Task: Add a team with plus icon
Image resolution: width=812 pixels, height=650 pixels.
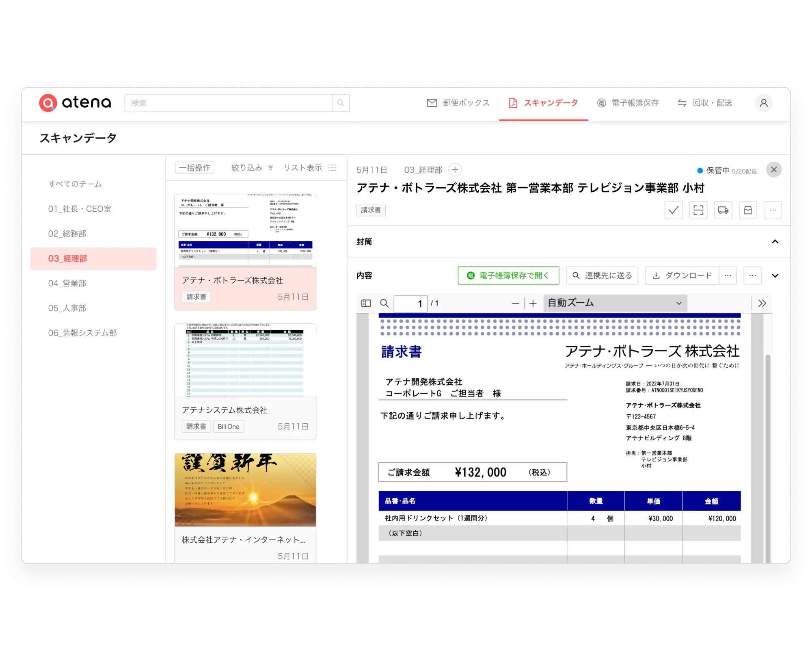Action: pos(455,170)
